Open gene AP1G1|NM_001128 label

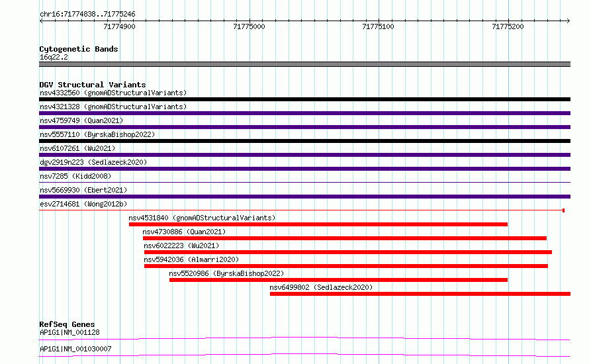(69, 332)
